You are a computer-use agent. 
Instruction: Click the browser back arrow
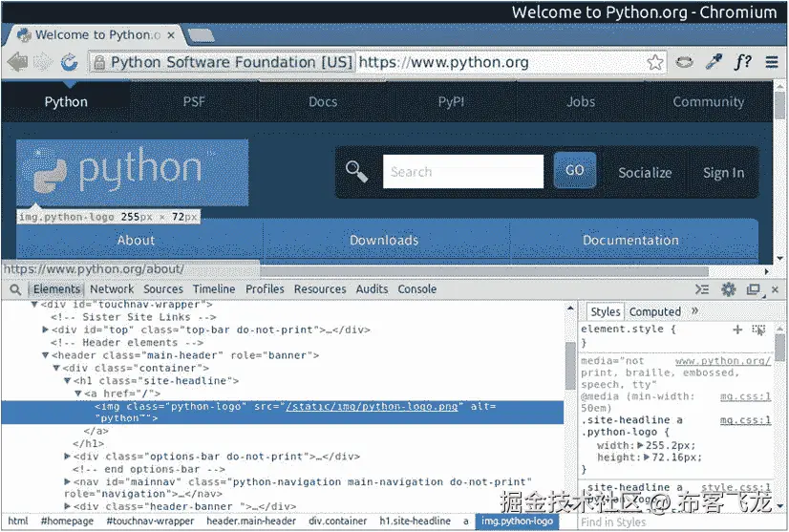coord(17,62)
